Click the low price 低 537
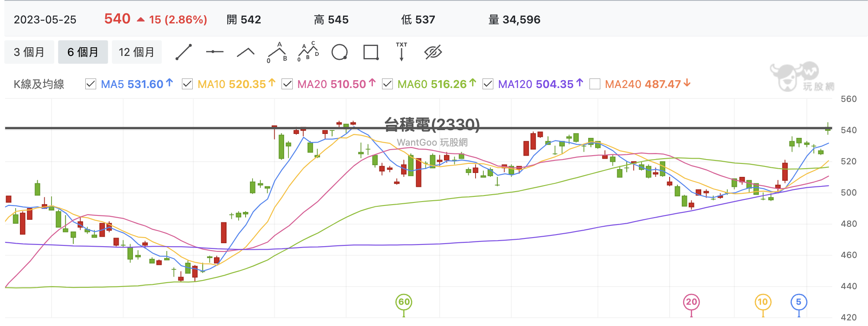The width and height of the screenshot is (868, 326). point(418,20)
